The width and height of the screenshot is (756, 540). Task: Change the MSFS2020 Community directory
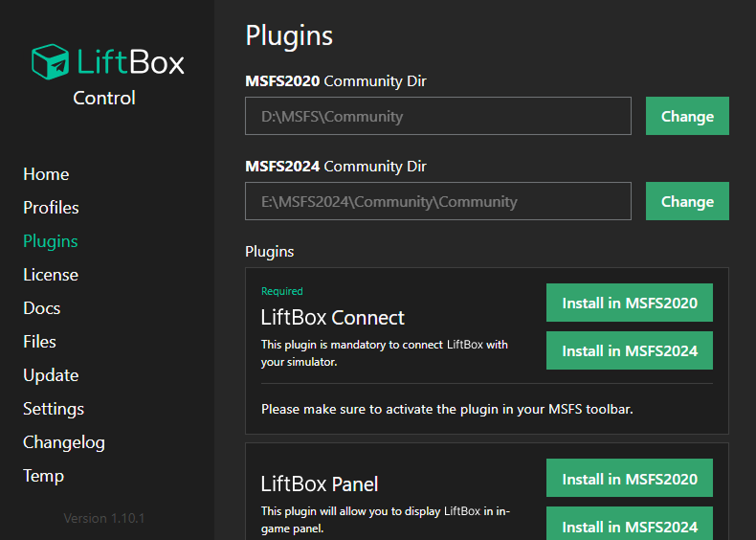coord(687,116)
